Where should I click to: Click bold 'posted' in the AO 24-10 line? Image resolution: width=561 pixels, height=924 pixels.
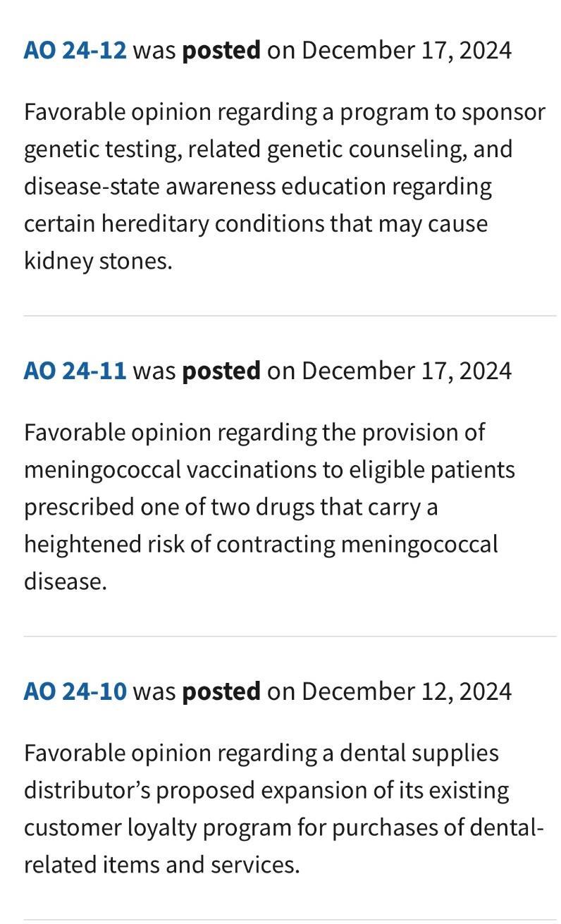pos(221,691)
